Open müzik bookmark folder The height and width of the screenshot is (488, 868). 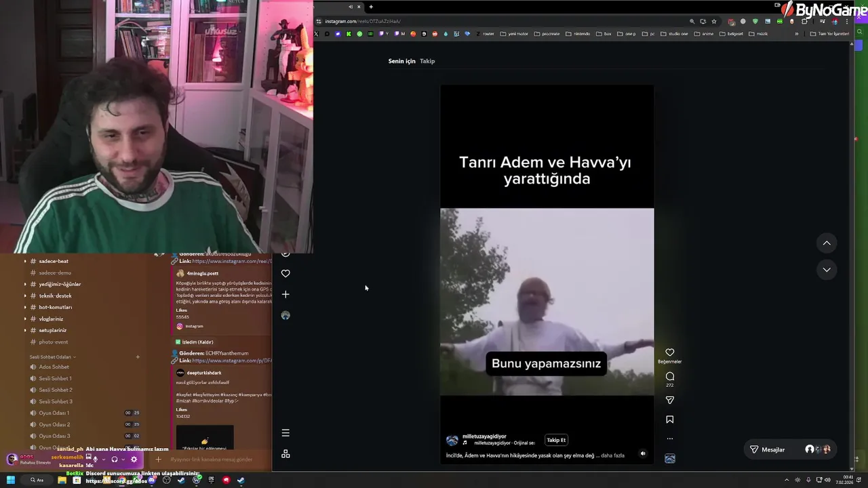pos(758,34)
